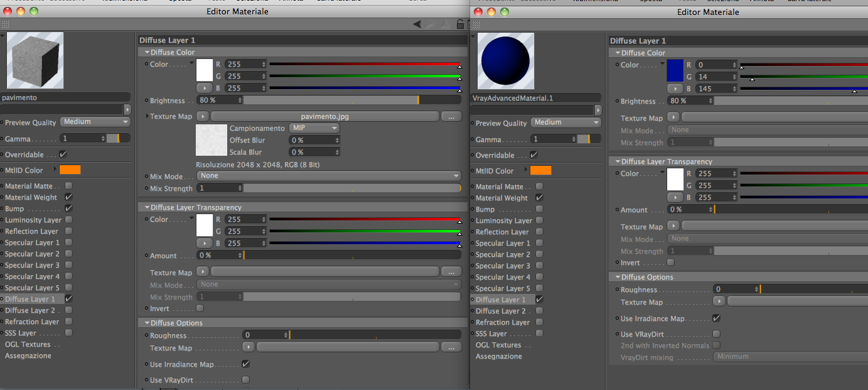Image resolution: width=868 pixels, height=390 pixels.
Task: Open VrayAdvancedMaterial.1 Roughness texture map arrow
Action: pos(719,301)
